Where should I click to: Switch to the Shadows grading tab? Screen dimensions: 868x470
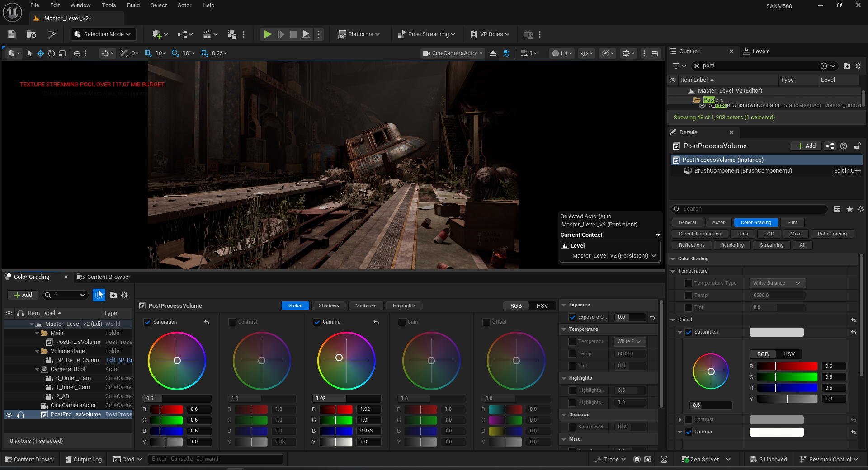coord(329,306)
